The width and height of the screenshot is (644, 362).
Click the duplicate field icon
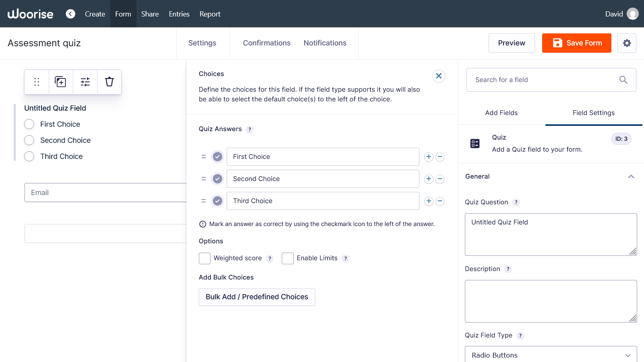(x=61, y=82)
